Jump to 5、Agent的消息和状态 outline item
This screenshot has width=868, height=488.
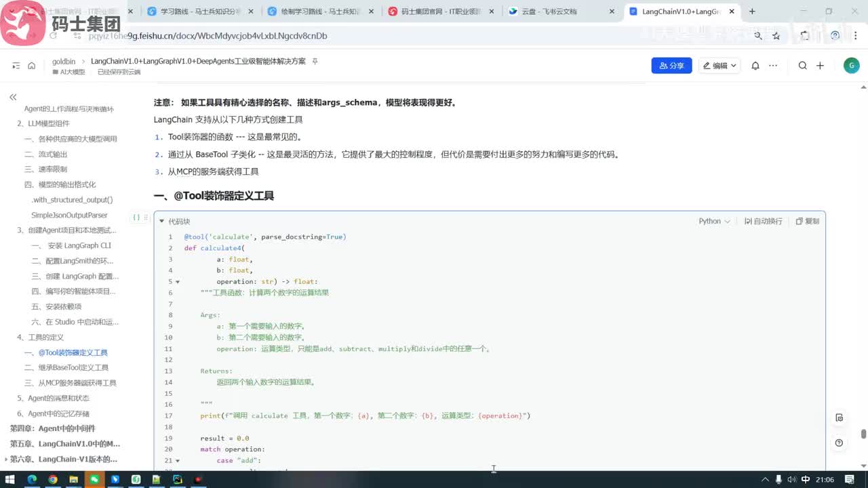tap(53, 398)
